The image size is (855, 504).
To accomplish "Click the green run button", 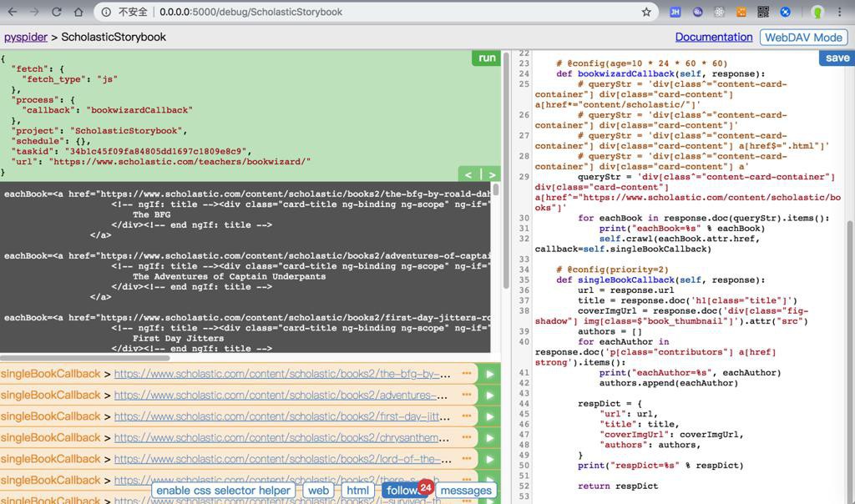I will coord(487,58).
